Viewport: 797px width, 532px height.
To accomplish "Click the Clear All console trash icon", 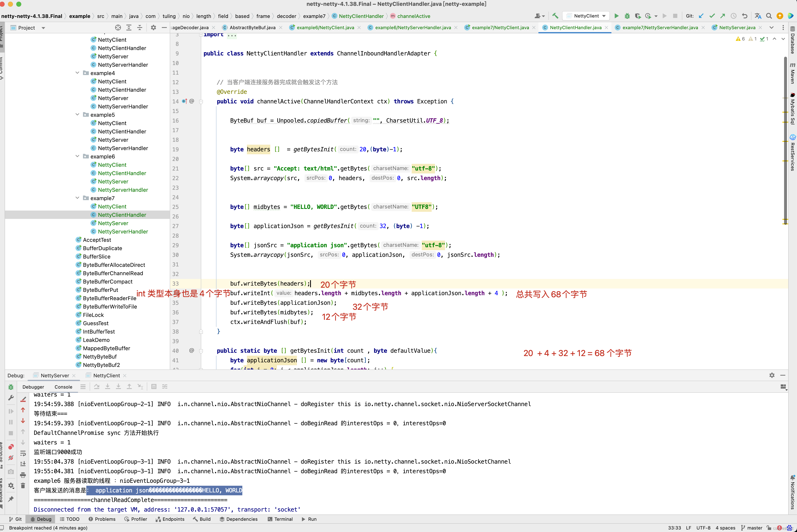I will (x=23, y=486).
